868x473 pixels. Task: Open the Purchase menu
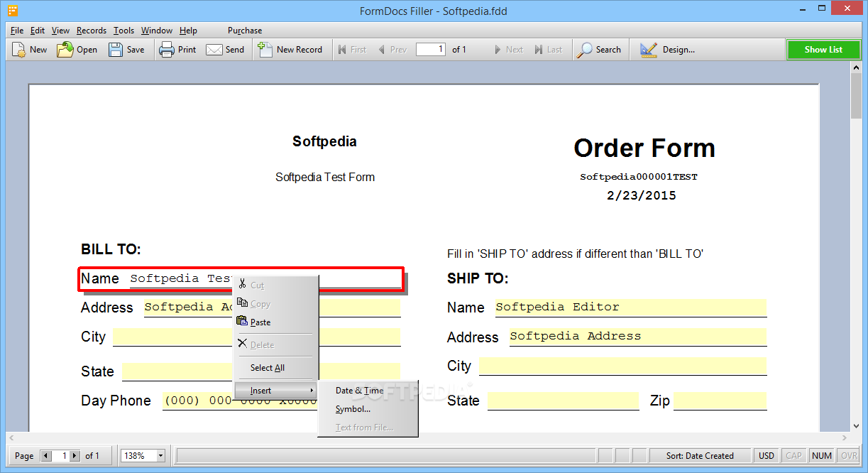tap(245, 31)
